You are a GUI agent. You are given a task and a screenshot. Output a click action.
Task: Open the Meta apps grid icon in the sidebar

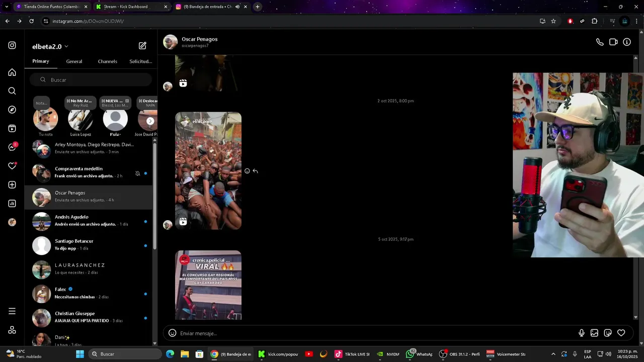(x=12, y=330)
